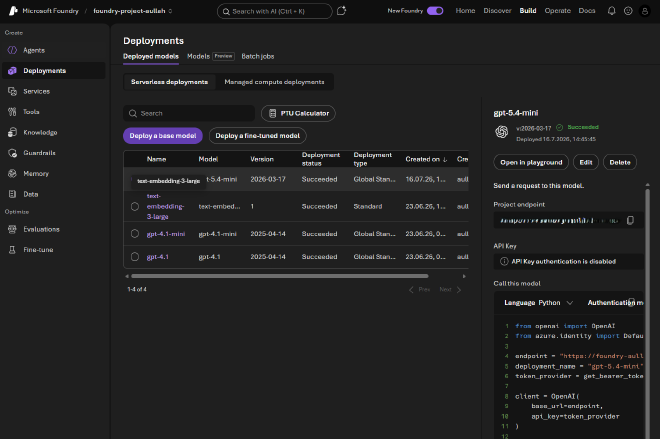Screen dimensions: 660x439
Task: Click the OpenAI logo for gpt-5.4-mini
Action: point(502,132)
